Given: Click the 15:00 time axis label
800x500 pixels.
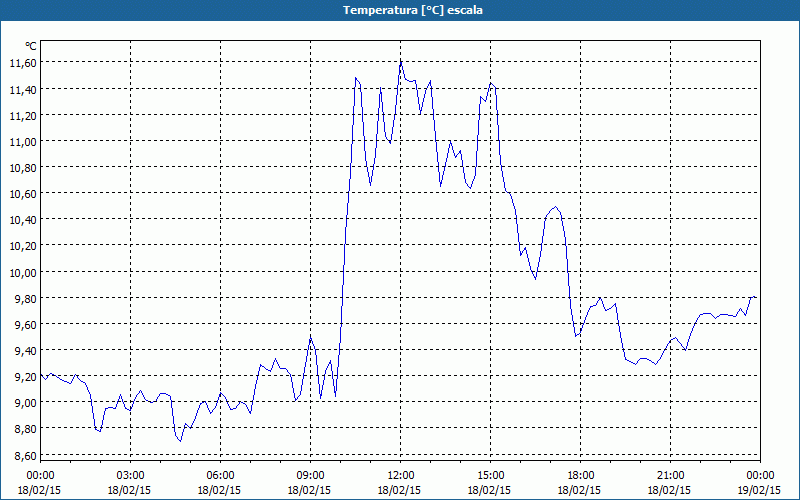Looking at the screenshot, I should pos(490,476).
